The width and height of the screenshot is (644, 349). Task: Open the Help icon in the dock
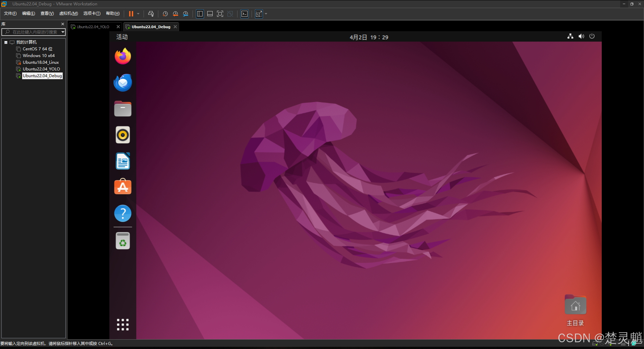(123, 213)
